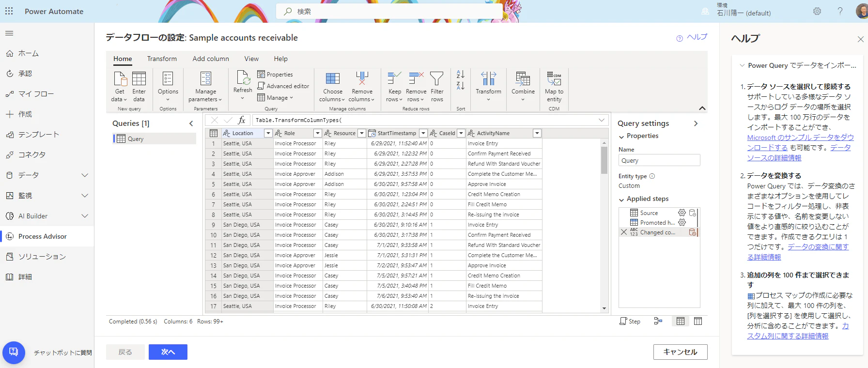This screenshot has height=368, width=868.
Task: Click the Get data ribbon icon
Action: click(x=120, y=78)
